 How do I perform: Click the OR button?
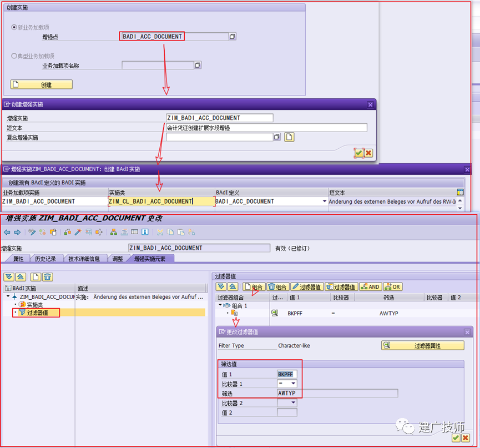coord(392,286)
